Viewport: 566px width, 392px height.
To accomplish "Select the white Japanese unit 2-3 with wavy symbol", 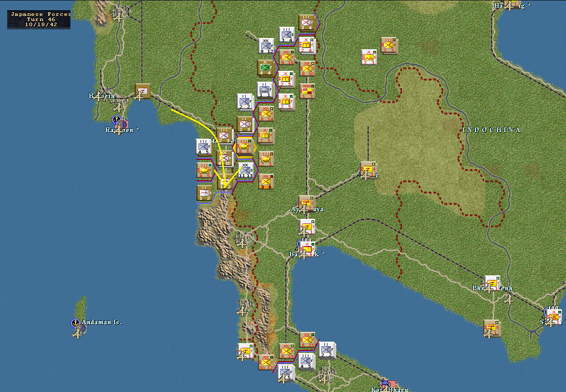I will (369, 57).
